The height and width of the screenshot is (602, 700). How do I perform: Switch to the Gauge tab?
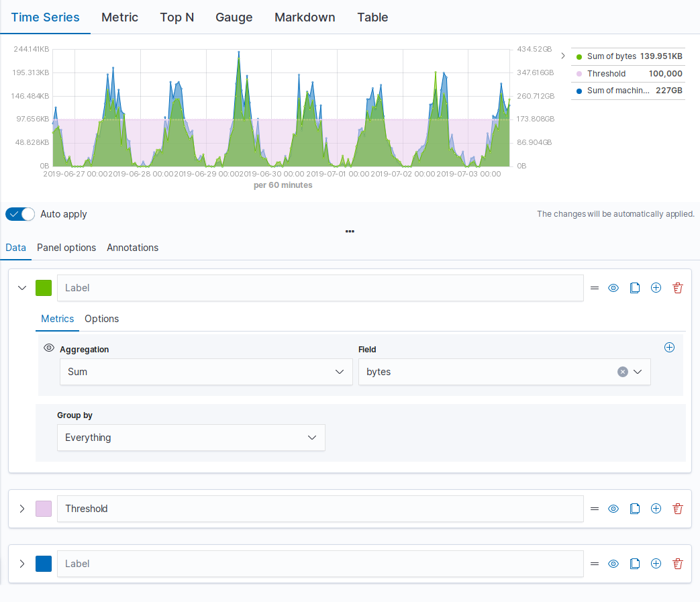pyautogui.click(x=234, y=17)
